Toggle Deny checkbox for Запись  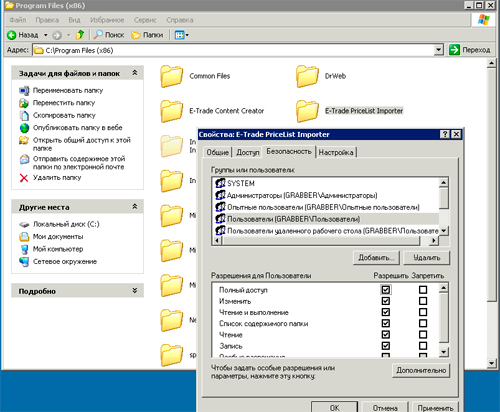pyautogui.click(x=423, y=346)
